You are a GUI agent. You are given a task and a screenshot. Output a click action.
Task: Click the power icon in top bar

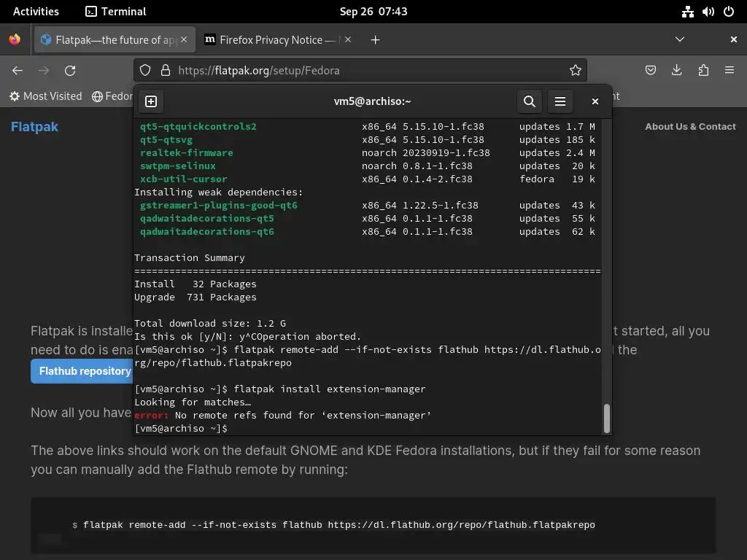click(x=729, y=12)
